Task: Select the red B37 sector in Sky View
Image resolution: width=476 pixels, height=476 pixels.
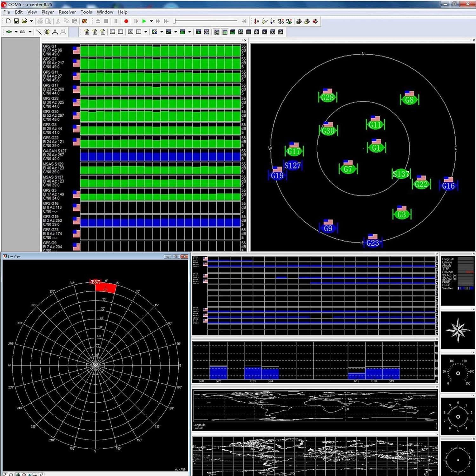Action: click(x=106, y=288)
